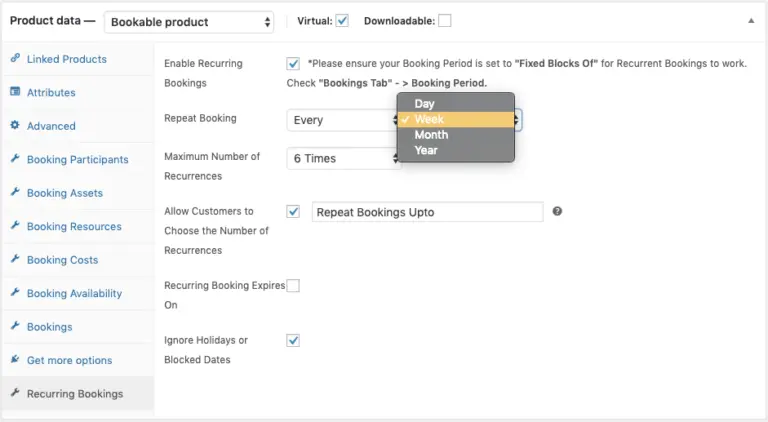The height and width of the screenshot is (422, 768).
Task: Click the Booking Assets wrench icon
Action: 15,193
